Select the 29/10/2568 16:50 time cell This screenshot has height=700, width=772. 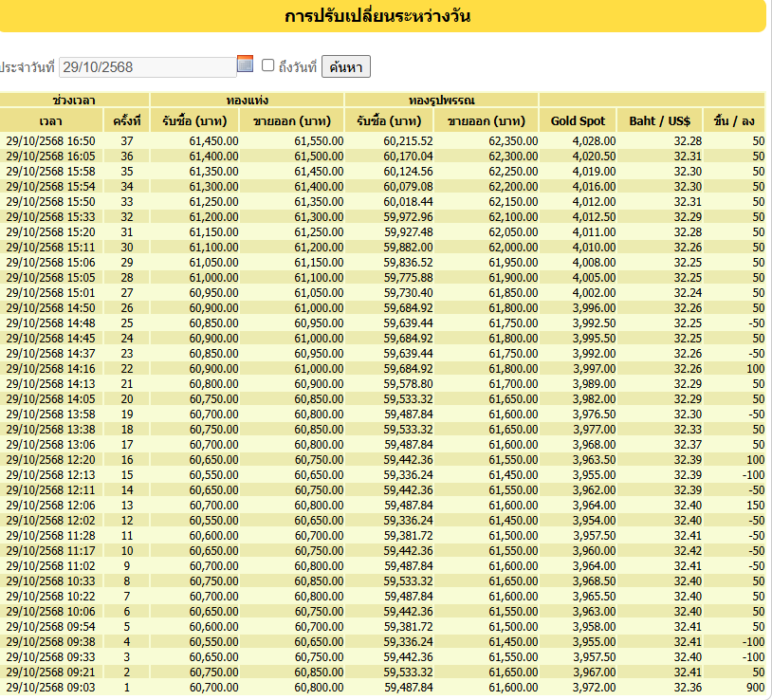pyautogui.click(x=50, y=141)
